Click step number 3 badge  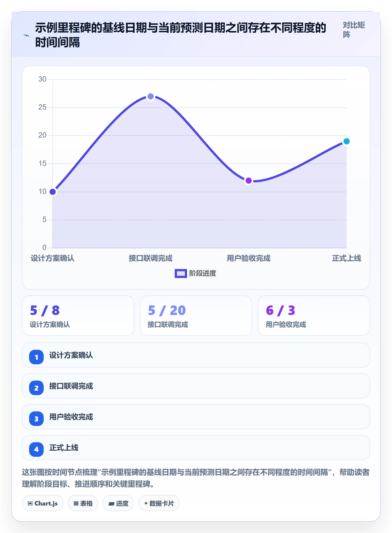pos(36,419)
